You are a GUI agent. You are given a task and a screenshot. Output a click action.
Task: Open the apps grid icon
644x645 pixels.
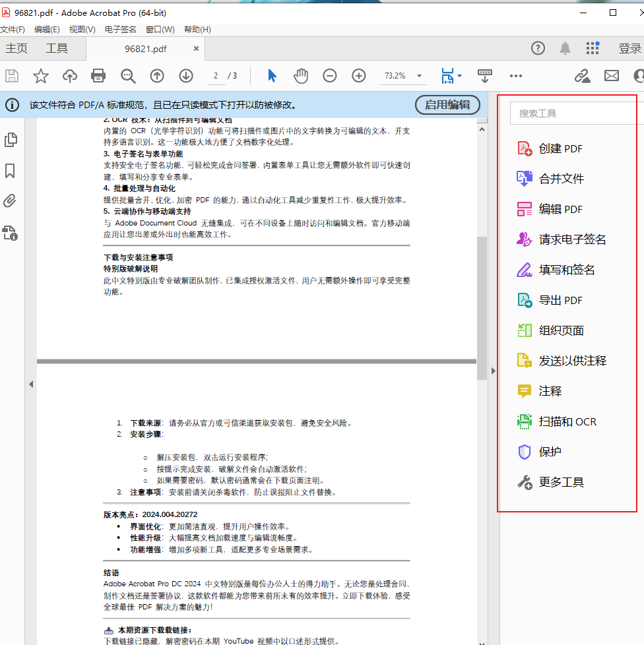click(593, 48)
